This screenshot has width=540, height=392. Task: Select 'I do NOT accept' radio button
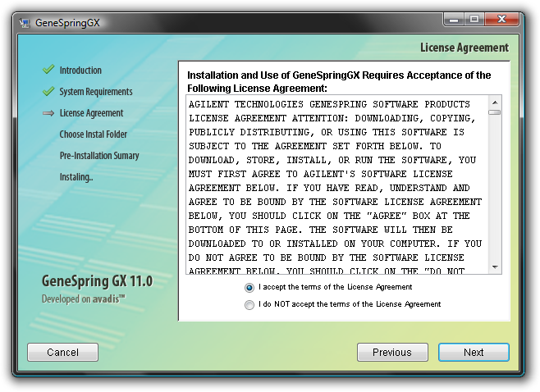click(249, 304)
